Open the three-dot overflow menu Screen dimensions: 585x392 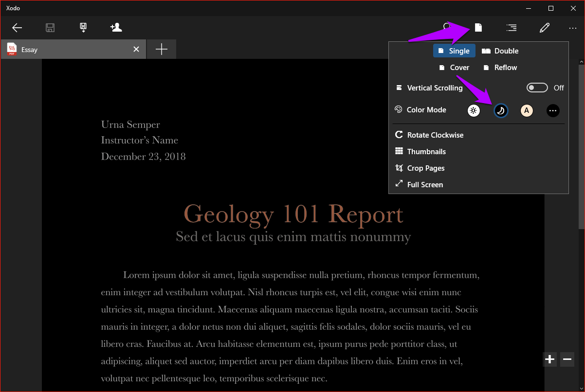coord(572,28)
